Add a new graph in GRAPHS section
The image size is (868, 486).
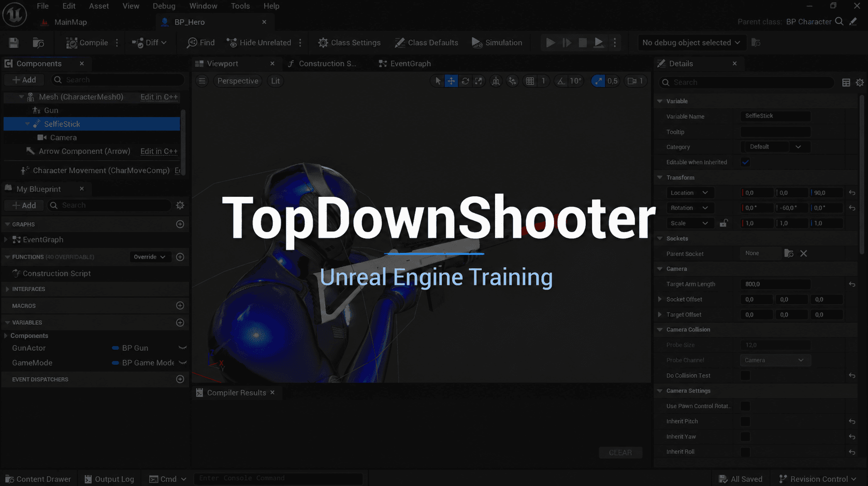[x=180, y=224]
